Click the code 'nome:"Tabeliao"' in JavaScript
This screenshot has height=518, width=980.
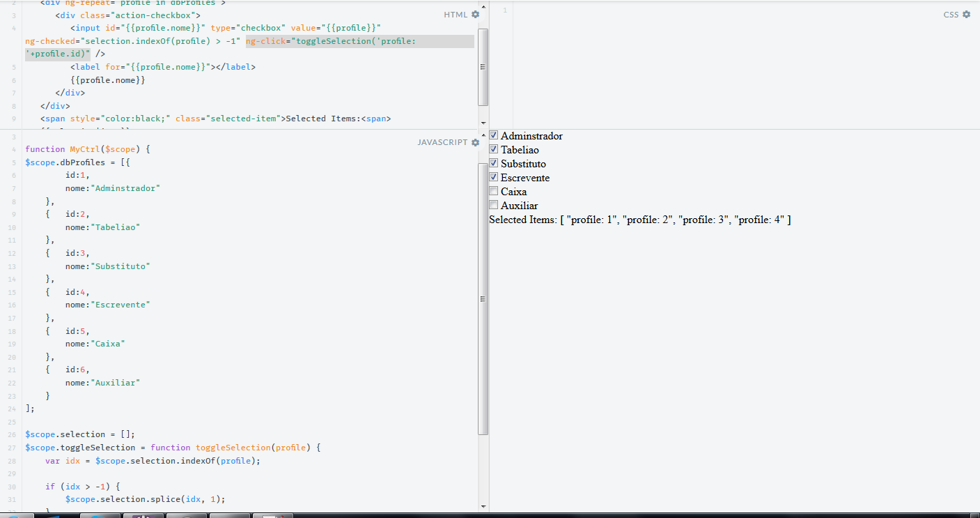click(103, 227)
